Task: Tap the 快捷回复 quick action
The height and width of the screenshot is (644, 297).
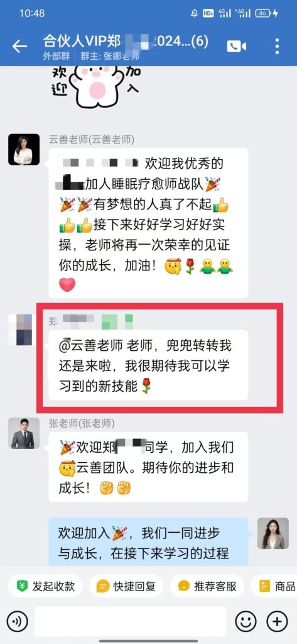Action: coord(126,586)
